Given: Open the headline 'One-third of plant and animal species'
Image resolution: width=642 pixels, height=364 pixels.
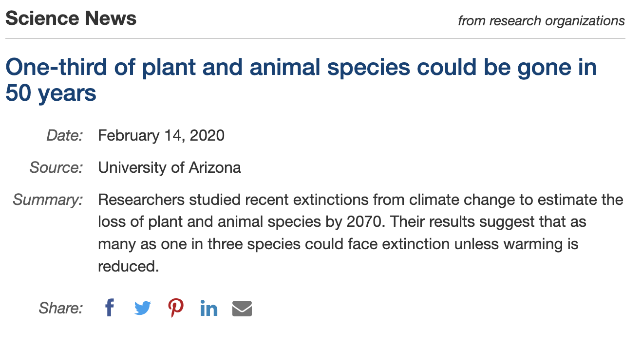Looking at the screenshot, I should (301, 79).
